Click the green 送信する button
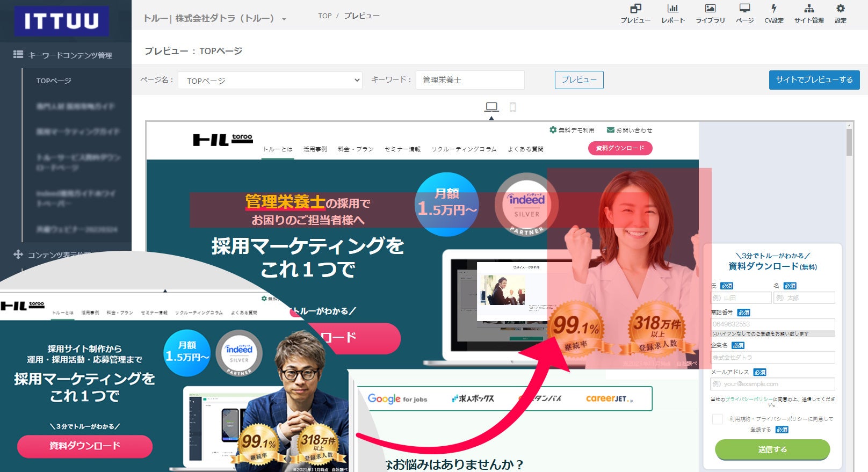 (x=772, y=449)
